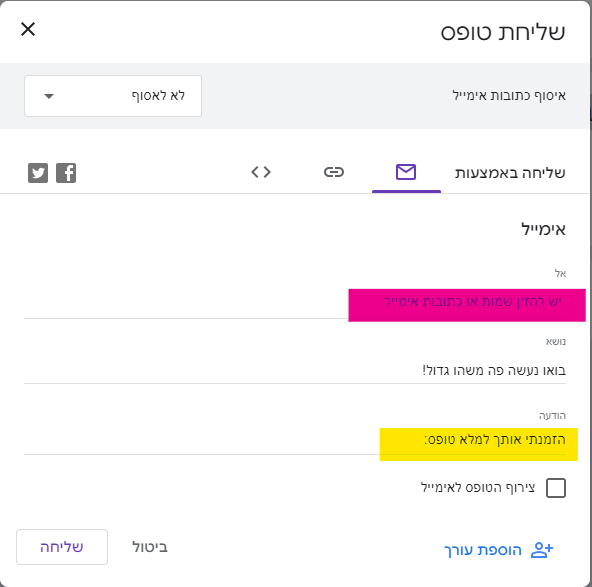Screen dimensions: 592x587
Task: Click the small triangle arrow in the email collection box
Action: pyautogui.click(x=49, y=96)
